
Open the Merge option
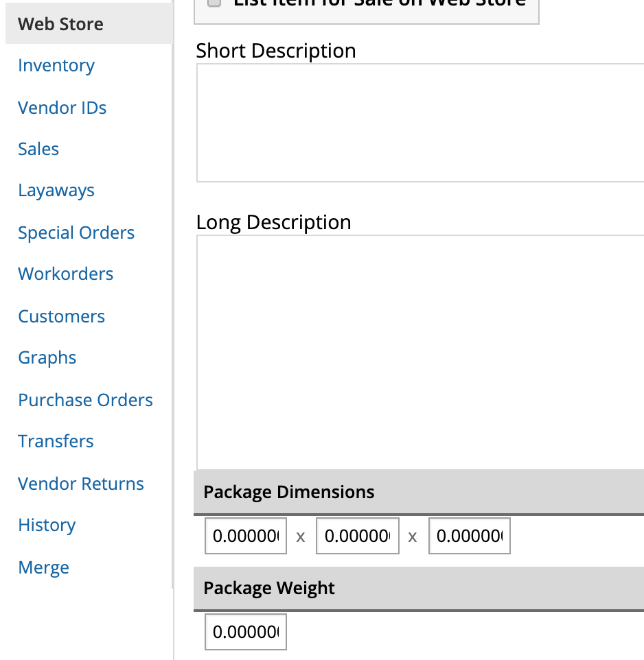pos(43,567)
